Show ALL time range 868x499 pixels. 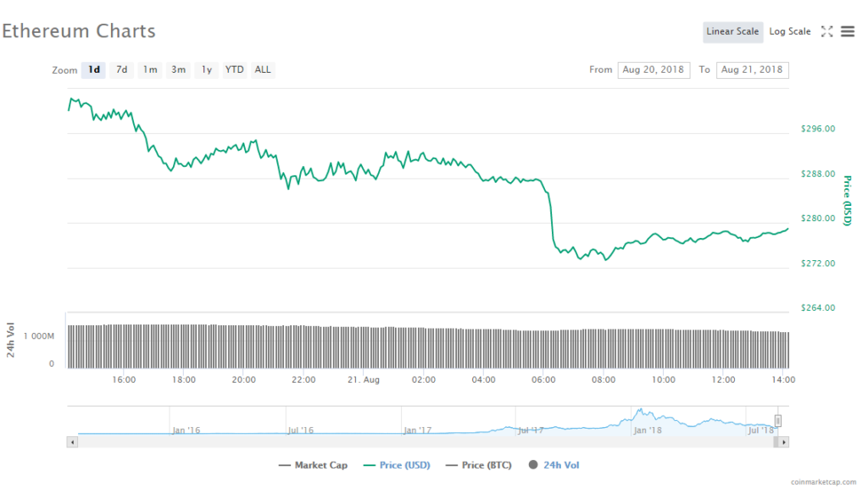[x=263, y=69]
